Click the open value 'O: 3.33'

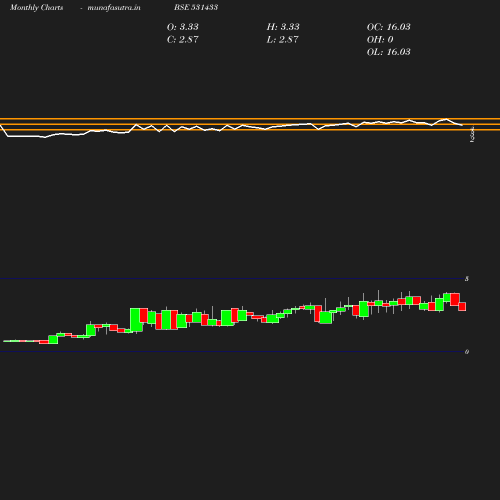click(x=183, y=27)
